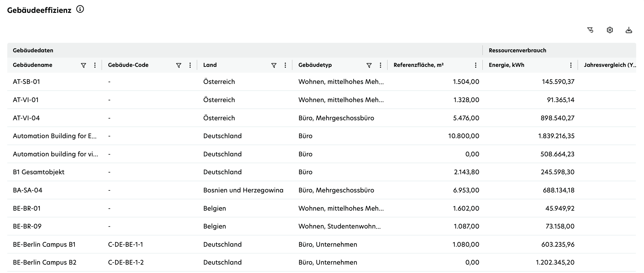Open the filter icon on Gebäudetyp column

click(x=369, y=65)
